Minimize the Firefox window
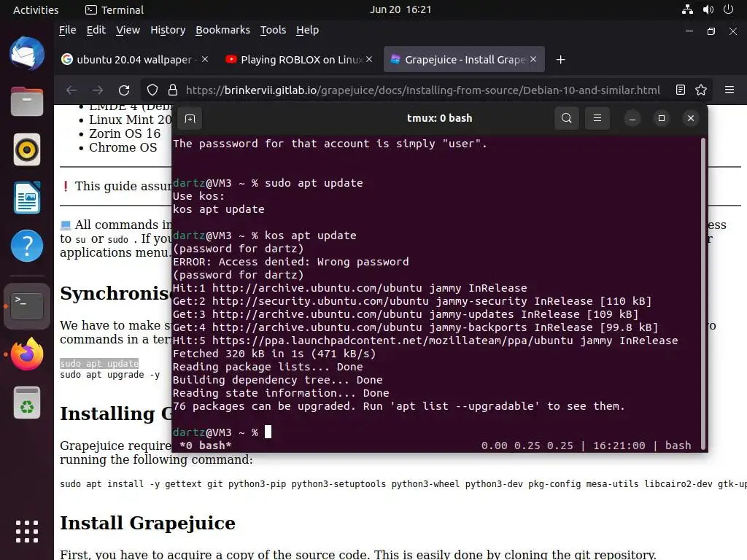The width and height of the screenshot is (747, 560). click(689, 31)
